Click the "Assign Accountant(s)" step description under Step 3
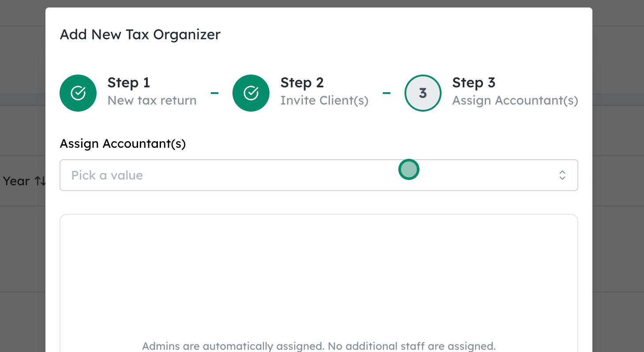Viewport: 644px width, 352px height. click(x=515, y=101)
